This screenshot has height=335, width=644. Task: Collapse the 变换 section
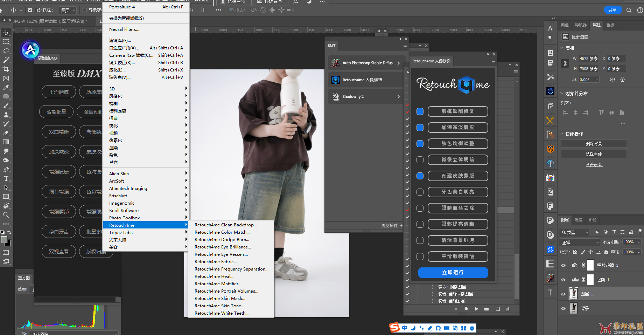coord(562,48)
